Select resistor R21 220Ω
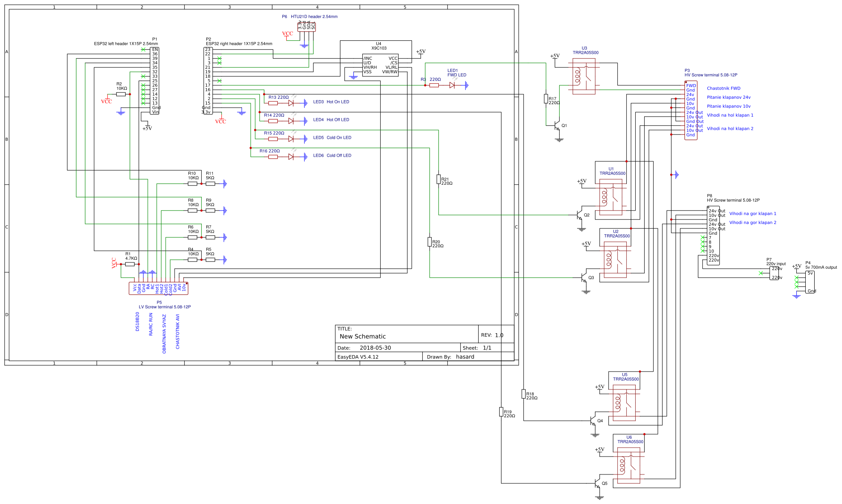The image size is (842, 504). click(438, 179)
